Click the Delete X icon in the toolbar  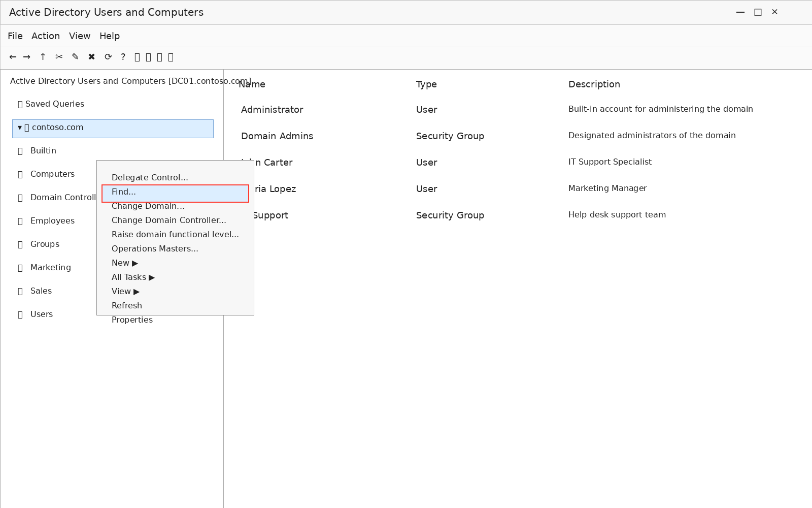(x=91, y=57)
